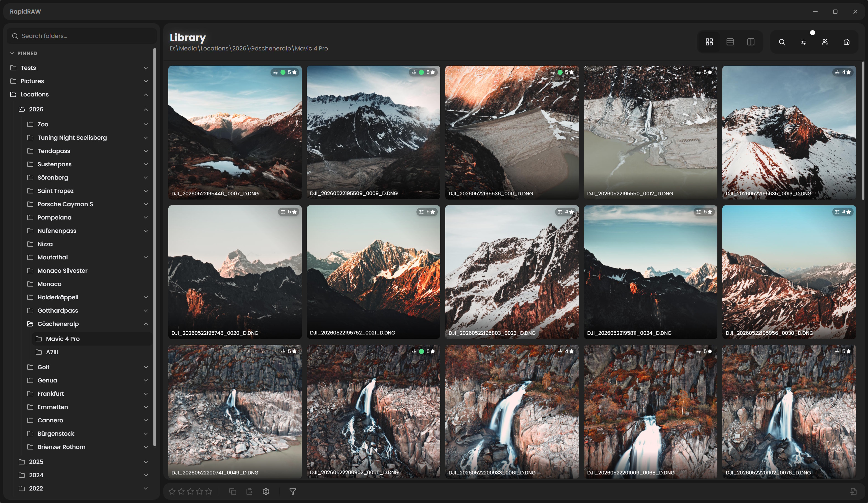The width and height of the screenshot is (868, 503).
Task: Click the Genua folder icon
Action: point(30,380)
